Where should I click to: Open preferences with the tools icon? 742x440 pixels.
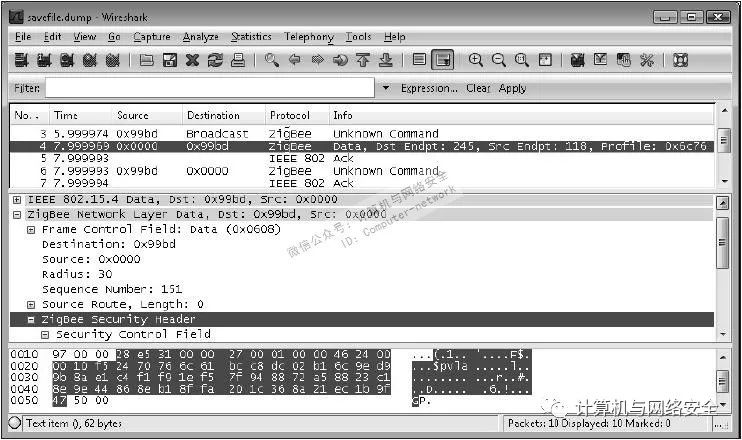[646, 60]
